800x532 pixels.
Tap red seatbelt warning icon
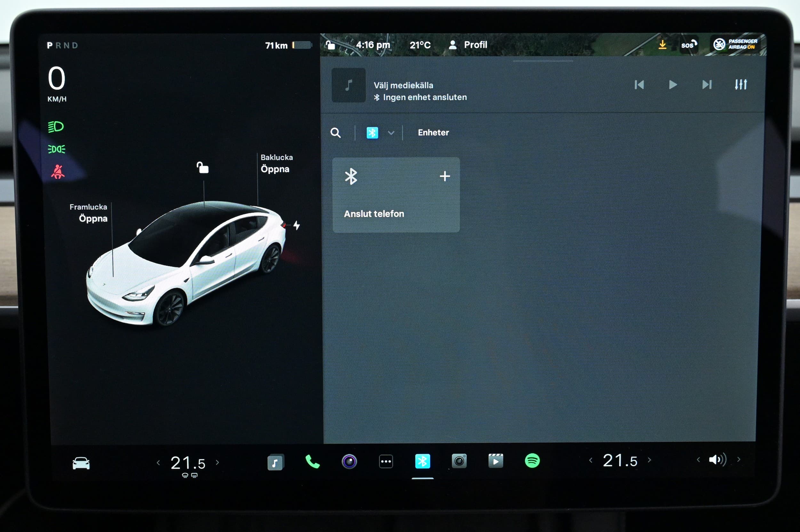tap(58, 172)
